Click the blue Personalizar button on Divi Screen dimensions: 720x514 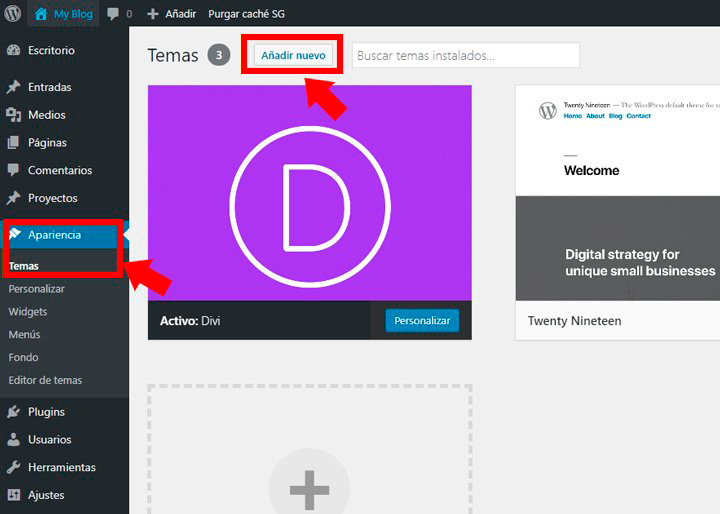click(422, 321)
